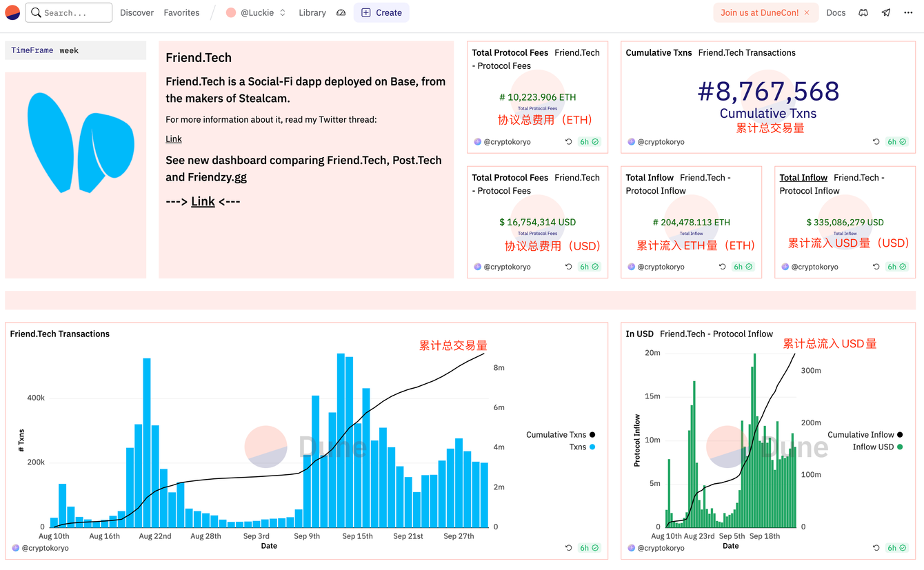Click the Telegram paper plane icon
Image resolution: width=924 pixels, height=570 pixels.
[886, 12]
